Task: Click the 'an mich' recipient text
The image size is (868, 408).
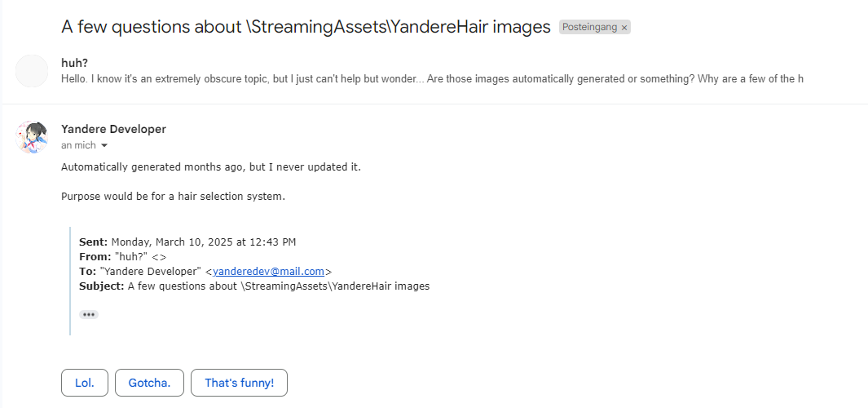Action: (77, 145)
